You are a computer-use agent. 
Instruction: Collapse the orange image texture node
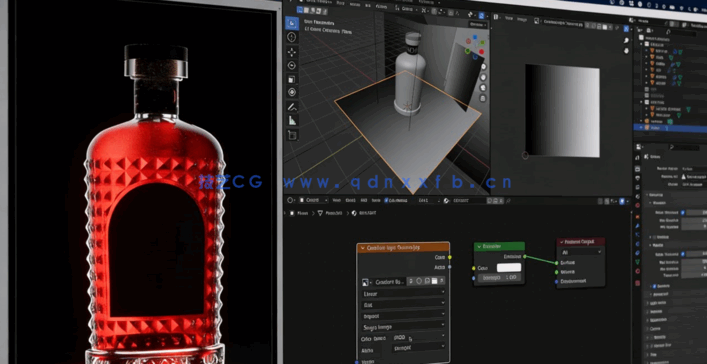363,248
